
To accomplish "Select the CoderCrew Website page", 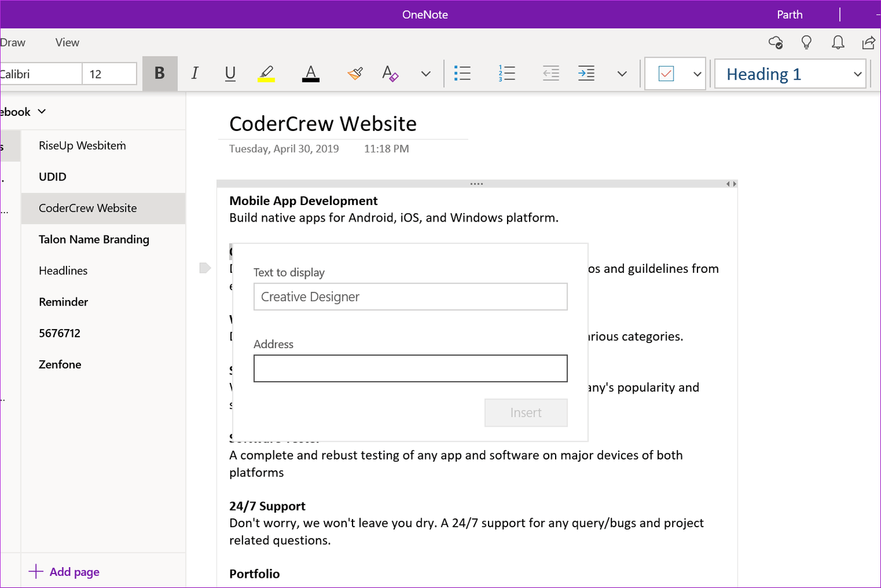I will pyautogui.click(x=103, y=208).
